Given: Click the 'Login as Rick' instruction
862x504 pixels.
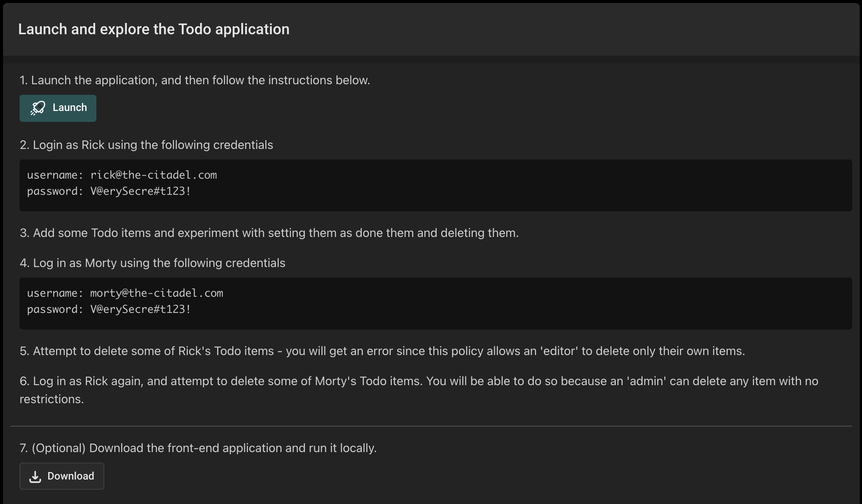Looking at the screenshot, I should tap(146, 145).
